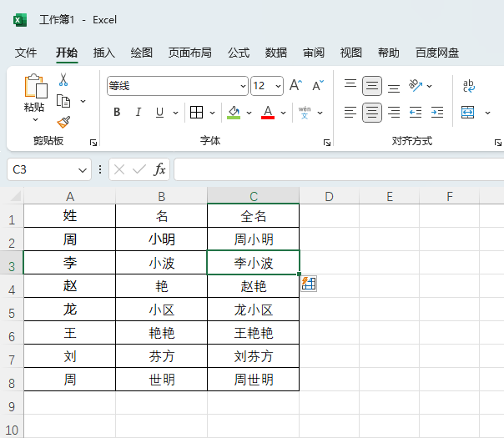Click the text orientation icon

416,85
